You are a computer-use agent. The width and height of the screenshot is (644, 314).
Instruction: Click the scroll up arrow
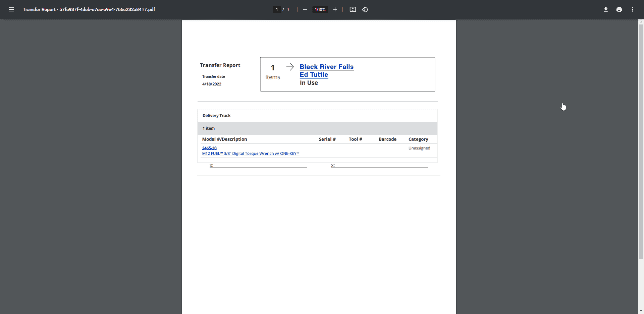(641, 22)
